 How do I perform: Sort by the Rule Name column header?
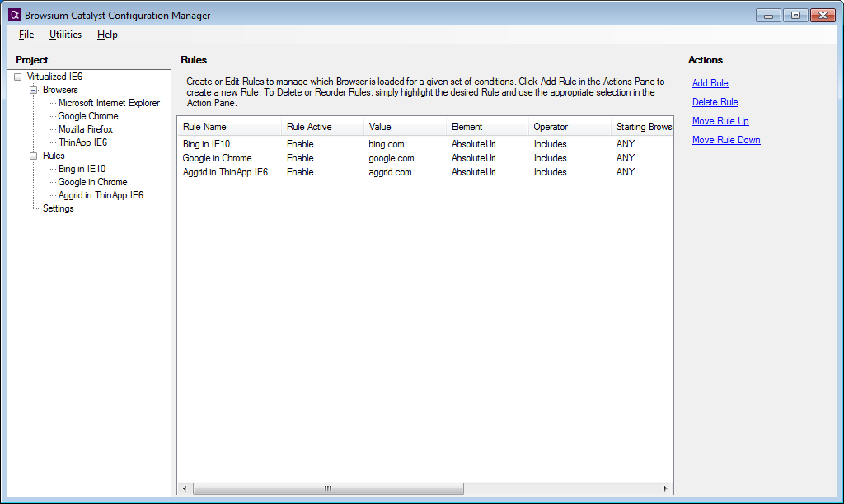[229, 127]
